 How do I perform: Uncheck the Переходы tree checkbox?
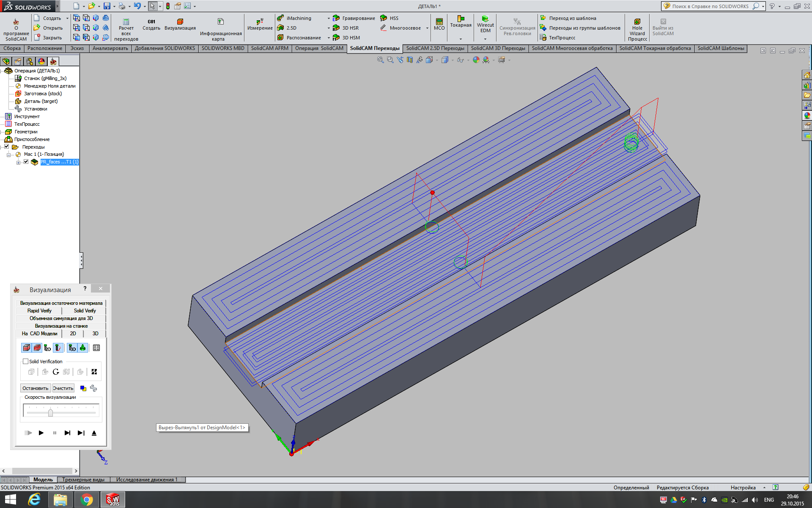(7, 146)
